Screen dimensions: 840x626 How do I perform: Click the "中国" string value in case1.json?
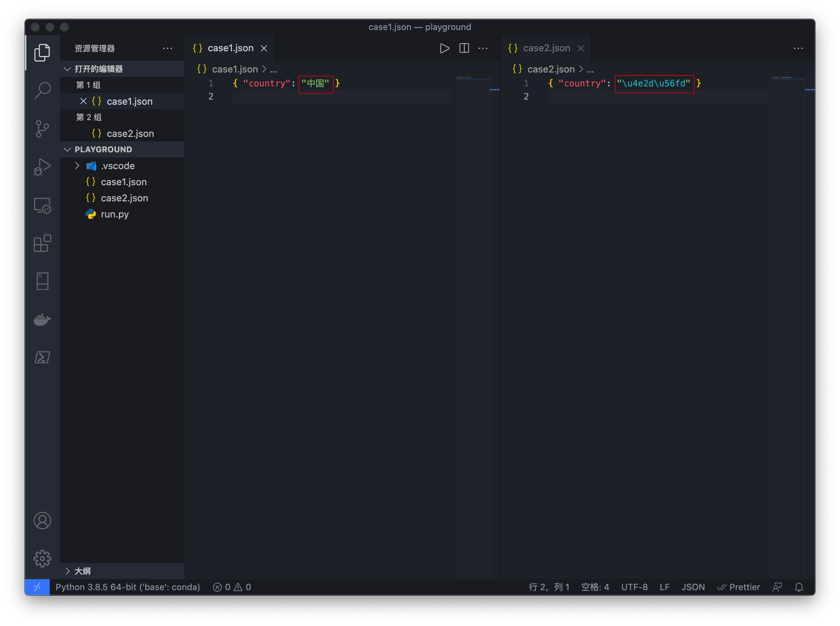pos(315,83)
